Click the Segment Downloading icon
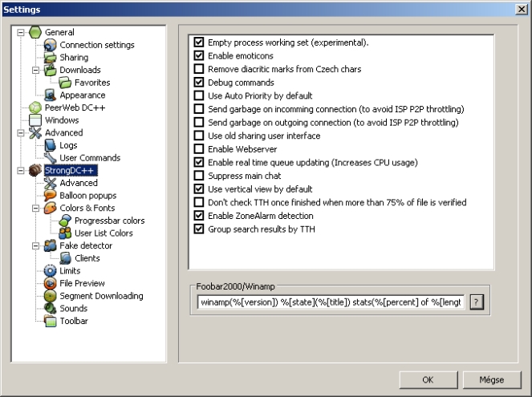 click(x=51, y=296)
